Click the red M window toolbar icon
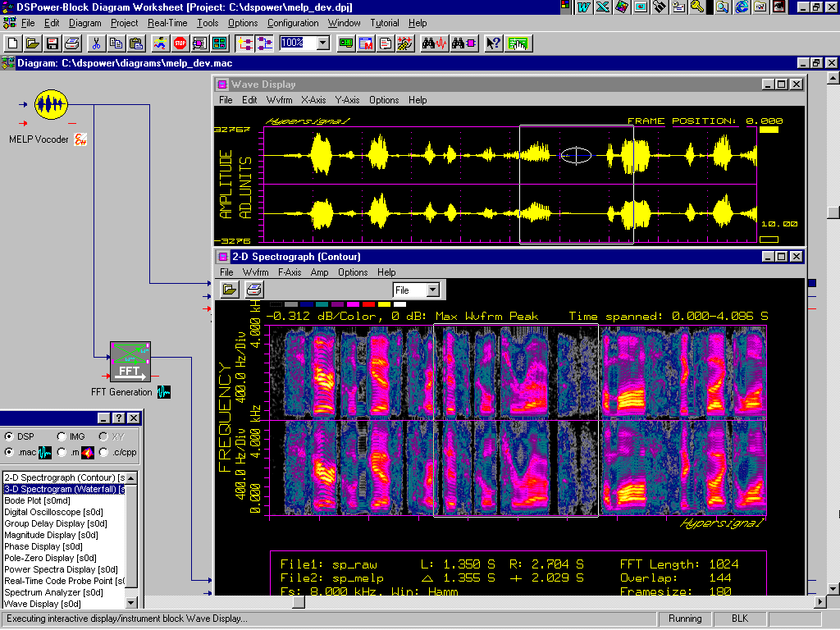 pos(366,43)
